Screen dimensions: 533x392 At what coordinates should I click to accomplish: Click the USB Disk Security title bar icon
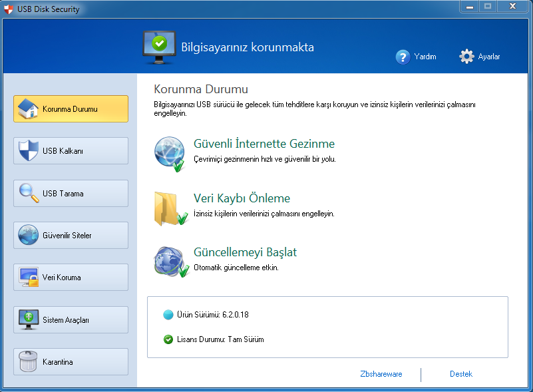(9, 9)
